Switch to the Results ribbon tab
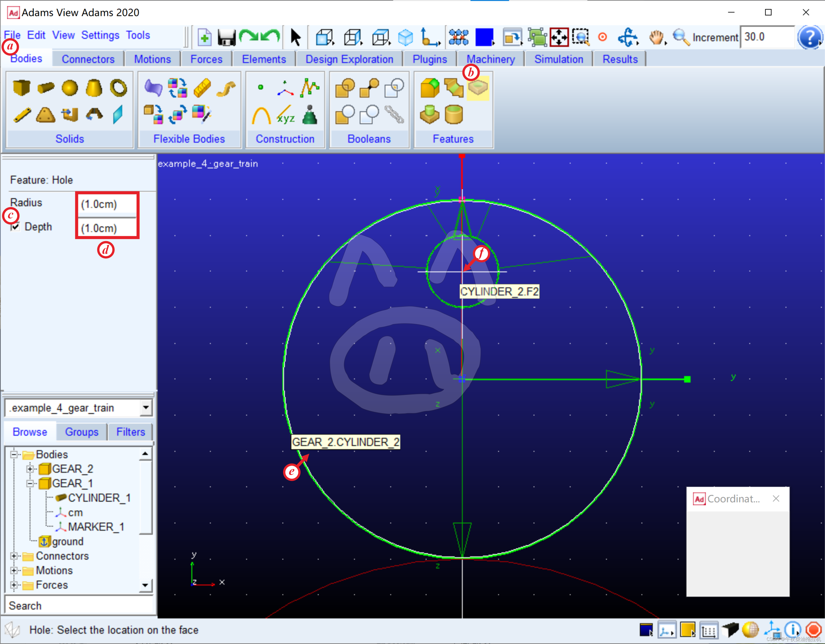This screenshot has width=825, height=644. (620, 59)
